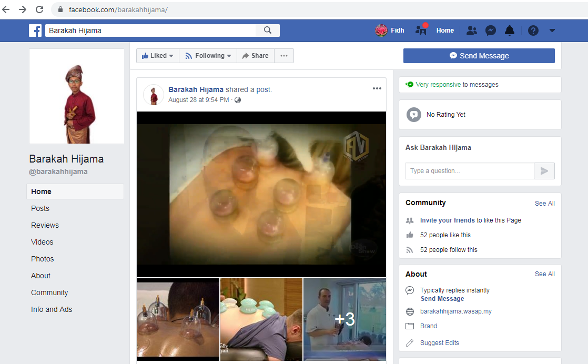The height and width of the screenshot is (364, 588).
Task: Open Reviews in page sidebar
Action: pos(45,225)
